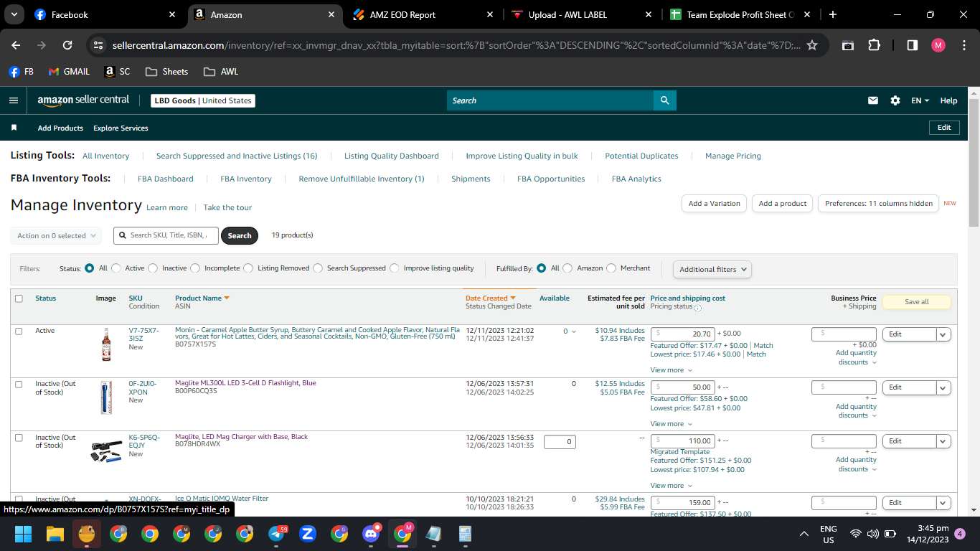This screenshot has height=551, width=980.
Task: Click the bookmark flag icon beside Add Products
Action: coord(14,128)
